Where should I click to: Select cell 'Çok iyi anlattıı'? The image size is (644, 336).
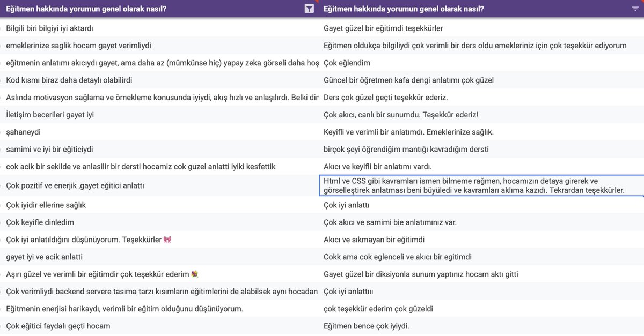point(481,292)
